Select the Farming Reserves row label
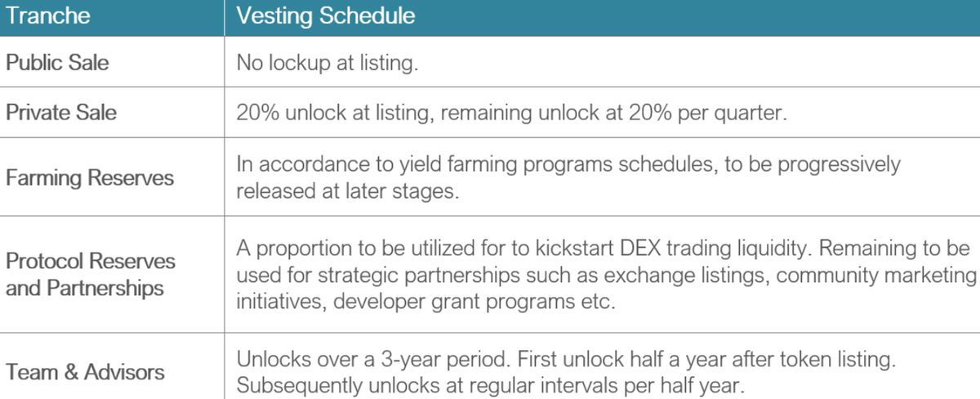Image resolution: width=980 pixels, height=399 pixels. point(90,177)
